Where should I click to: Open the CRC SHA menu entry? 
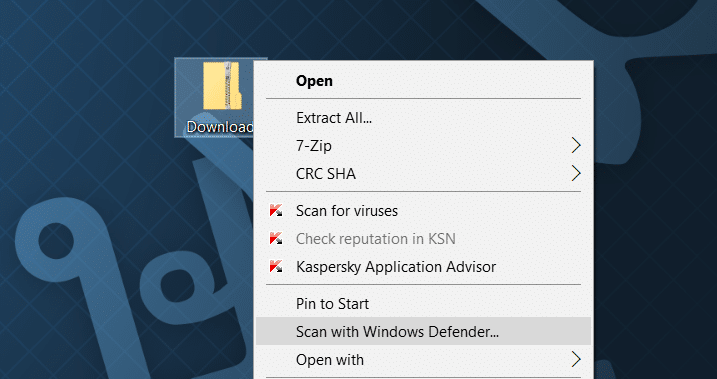(x=423, y=174)
